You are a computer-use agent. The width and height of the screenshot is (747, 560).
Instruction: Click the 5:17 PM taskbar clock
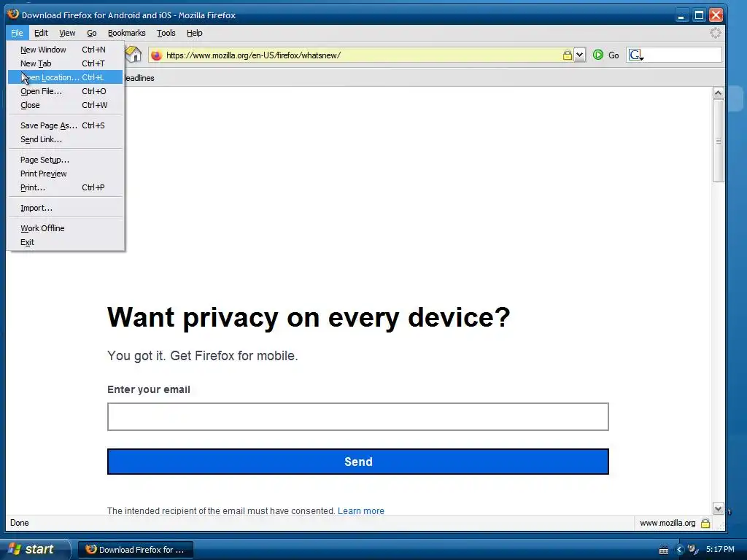click(x=720, y=549)
